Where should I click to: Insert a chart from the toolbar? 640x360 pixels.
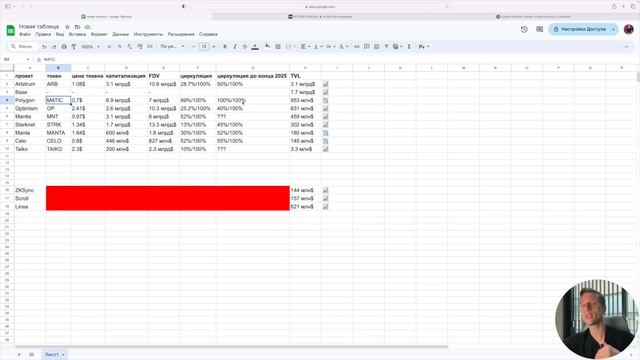376,47
